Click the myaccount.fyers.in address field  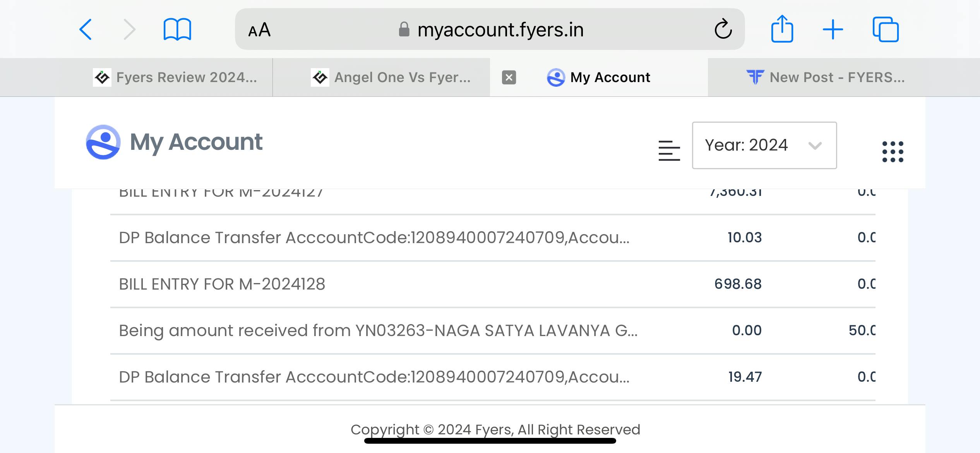(x=490, y=29)
